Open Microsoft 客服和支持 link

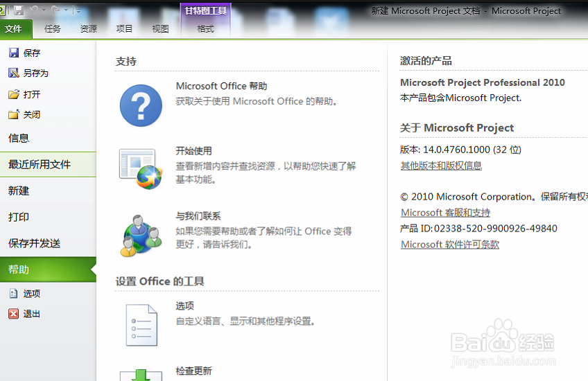445,213
